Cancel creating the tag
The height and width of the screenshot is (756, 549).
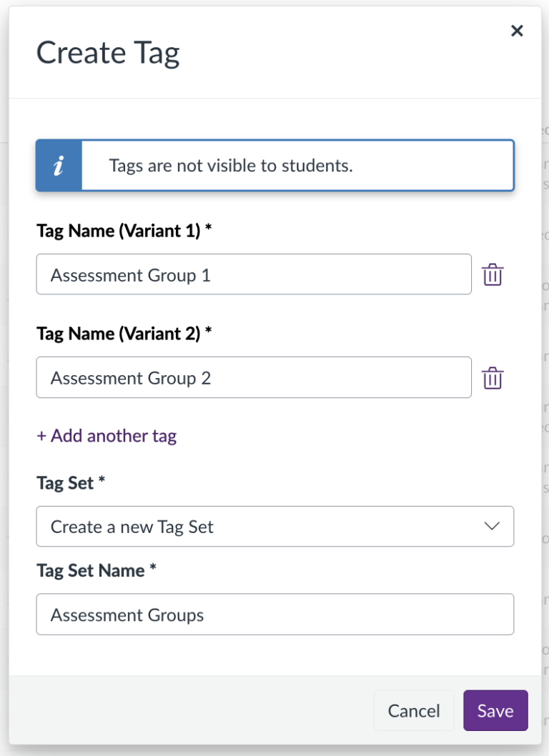click(414, 710)
